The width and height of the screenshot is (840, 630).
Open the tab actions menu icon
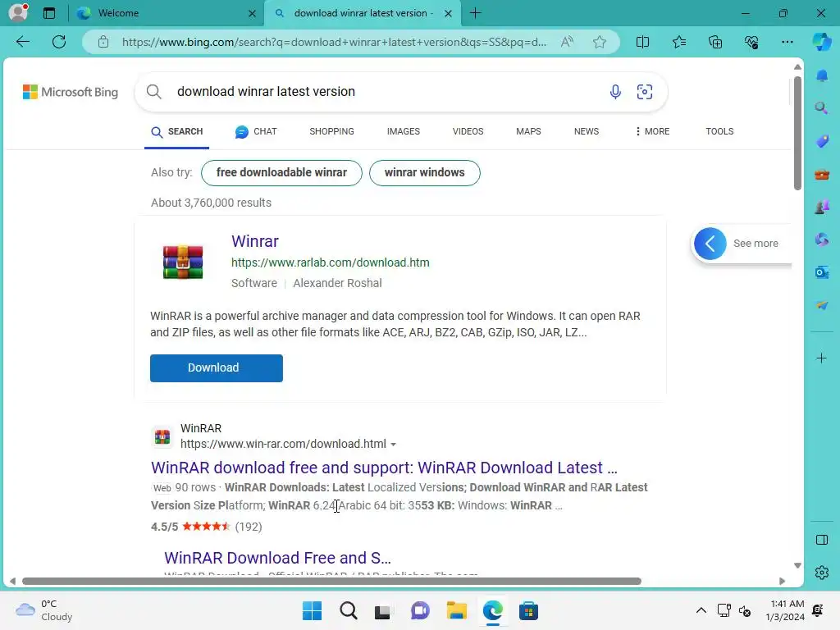click(x=49, y=13)
